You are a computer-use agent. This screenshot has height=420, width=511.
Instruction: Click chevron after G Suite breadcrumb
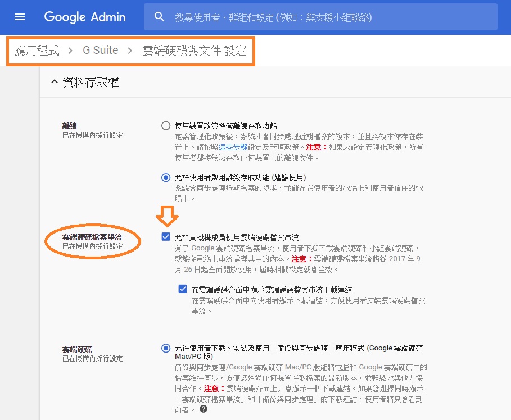click(130, 51)
